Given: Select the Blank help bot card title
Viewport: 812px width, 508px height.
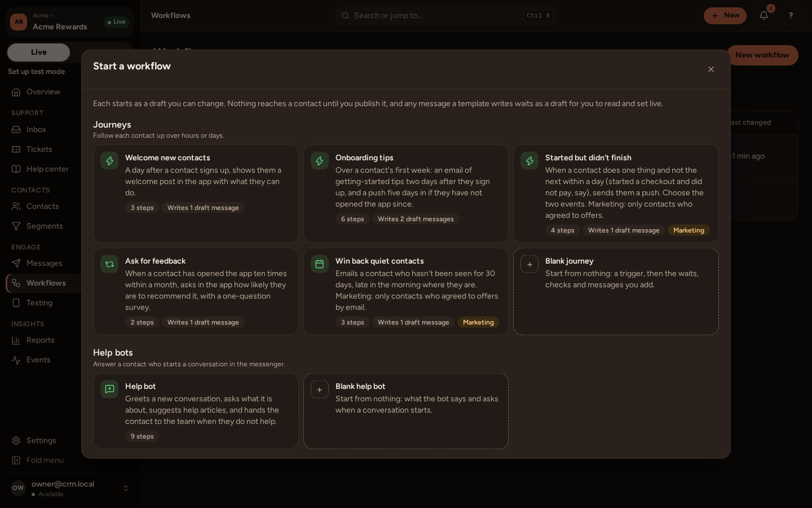Looking at the screenshot, I should (x=360, y=387).
